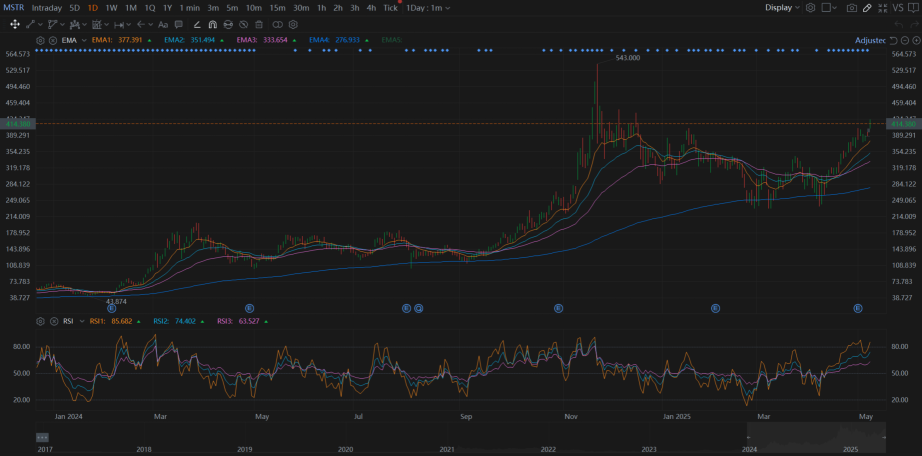Redo the last drawing action
Image resolution: width=922 pixels, height=456 pixels.
[914, 24]
